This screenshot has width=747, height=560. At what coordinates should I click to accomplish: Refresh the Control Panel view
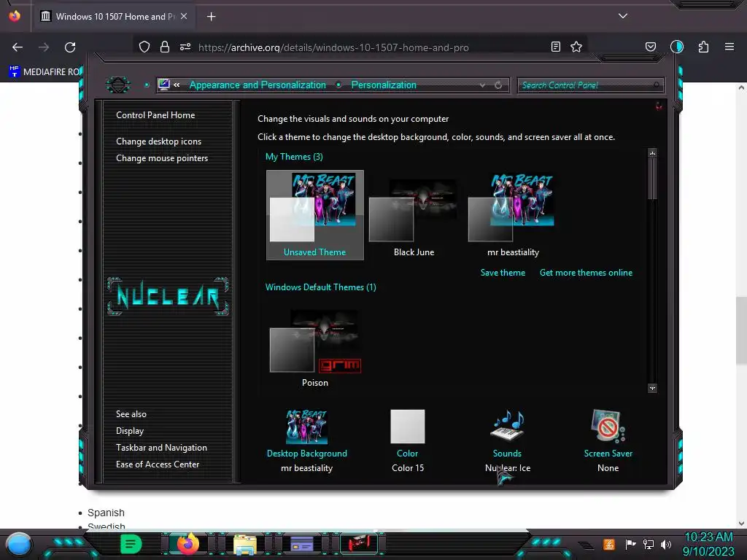(498, 85)
